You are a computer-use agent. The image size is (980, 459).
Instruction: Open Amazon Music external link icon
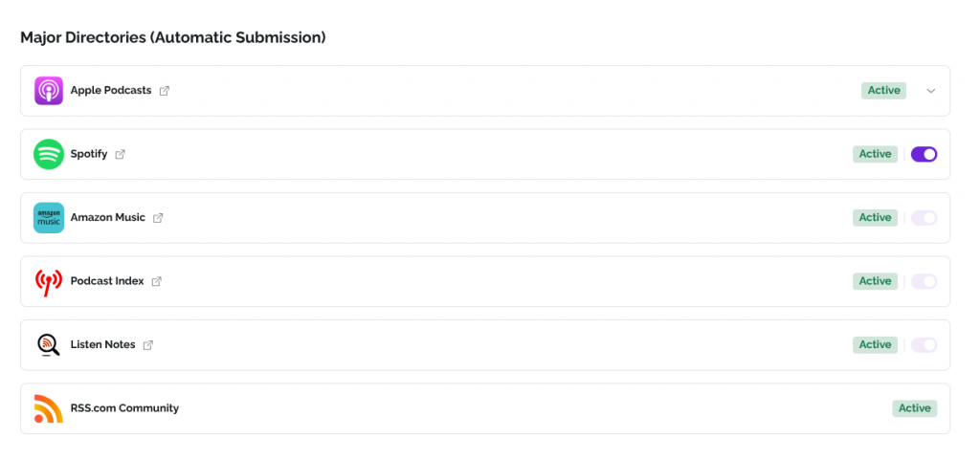pos(159,218)
